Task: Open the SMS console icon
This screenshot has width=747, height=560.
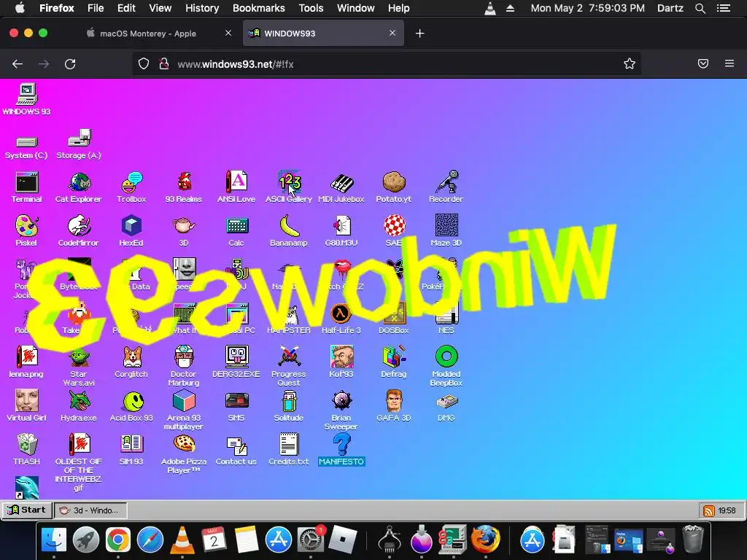Action: click(236, 406)
